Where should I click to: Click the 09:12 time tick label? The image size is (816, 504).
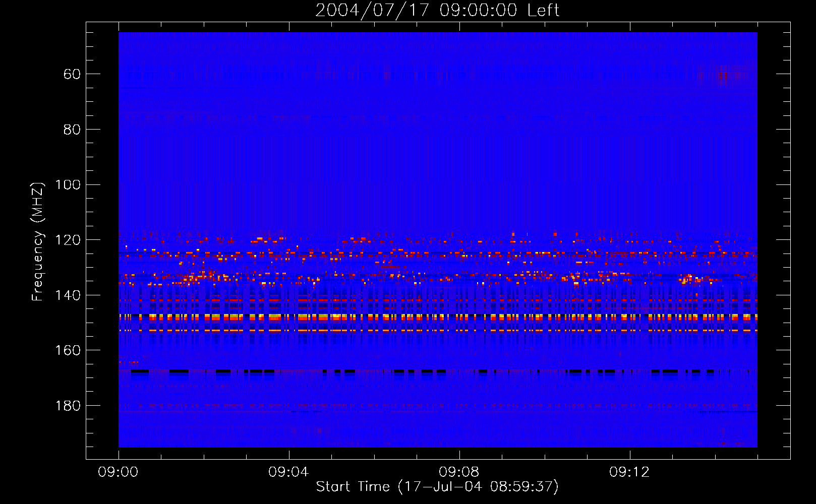pyautogui.click(x=629, y=472)
